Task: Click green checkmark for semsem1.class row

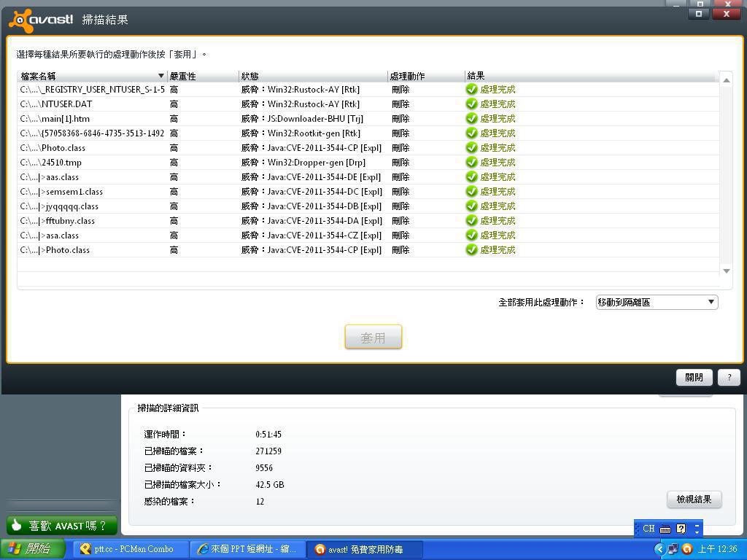Action: 472,192
